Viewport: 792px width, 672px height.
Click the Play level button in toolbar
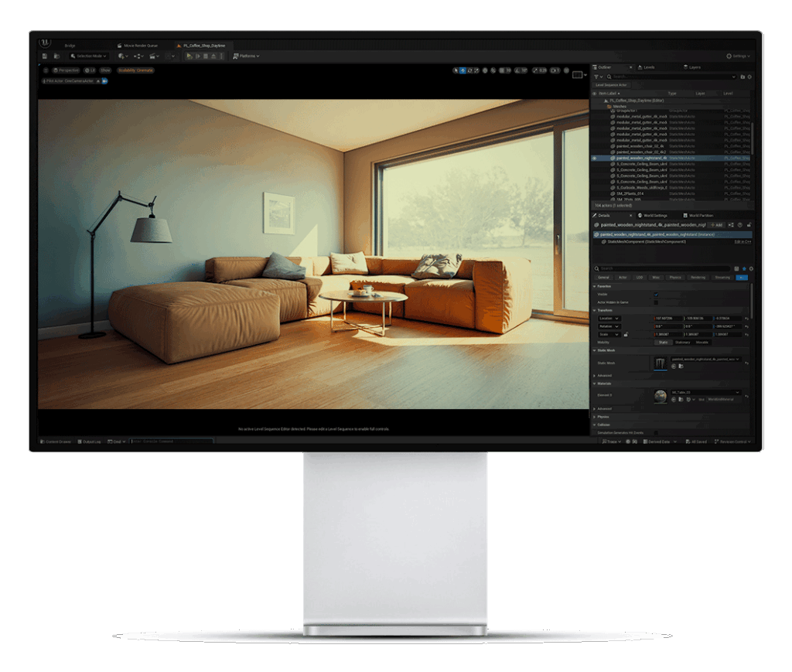(x=189, y=56)
